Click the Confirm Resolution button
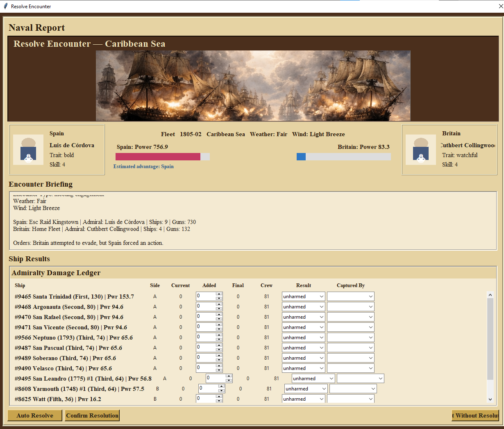 tap(92, 415)
